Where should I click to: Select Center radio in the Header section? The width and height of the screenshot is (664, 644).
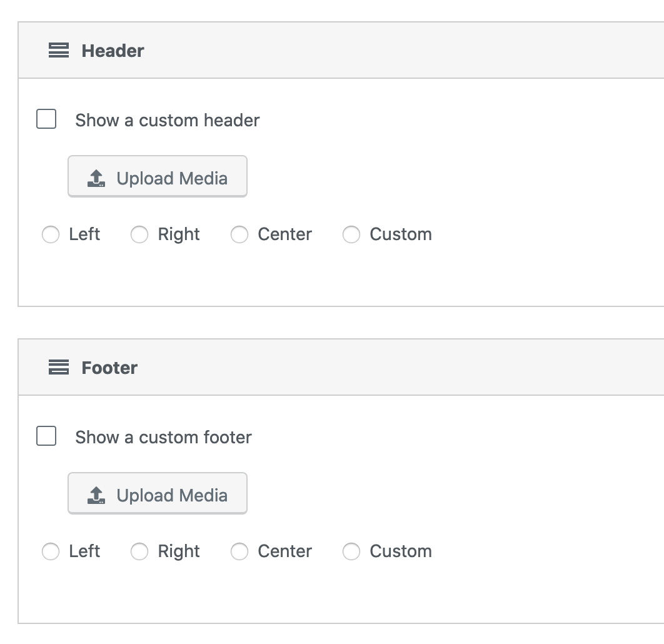pos(239,235)
